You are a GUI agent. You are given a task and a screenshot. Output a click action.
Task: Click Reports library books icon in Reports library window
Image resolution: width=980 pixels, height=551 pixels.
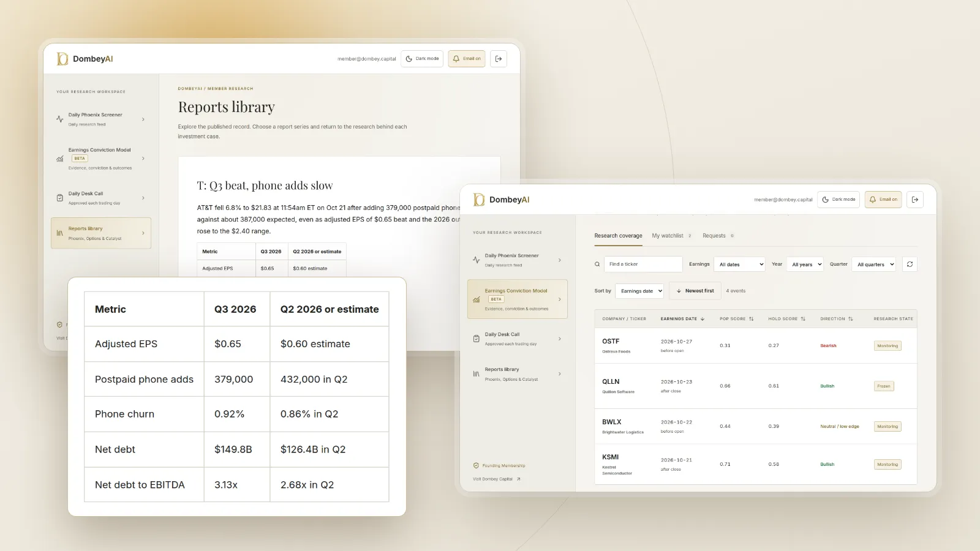pos(59,233)
